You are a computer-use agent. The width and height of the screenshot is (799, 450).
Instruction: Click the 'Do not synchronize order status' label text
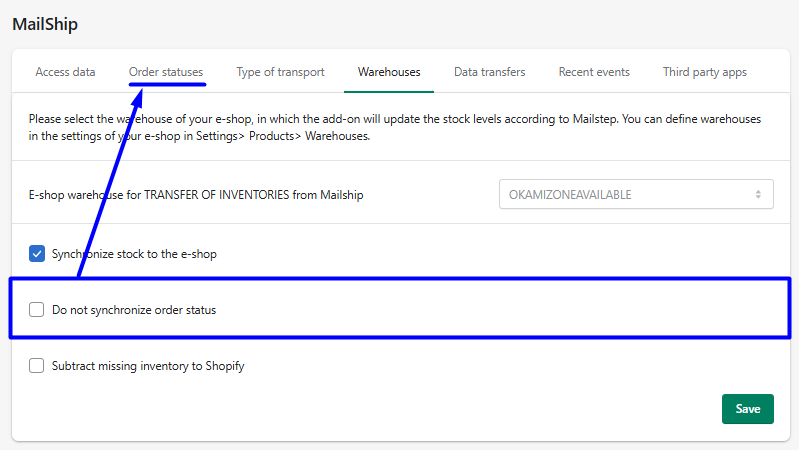click(134, 310)
